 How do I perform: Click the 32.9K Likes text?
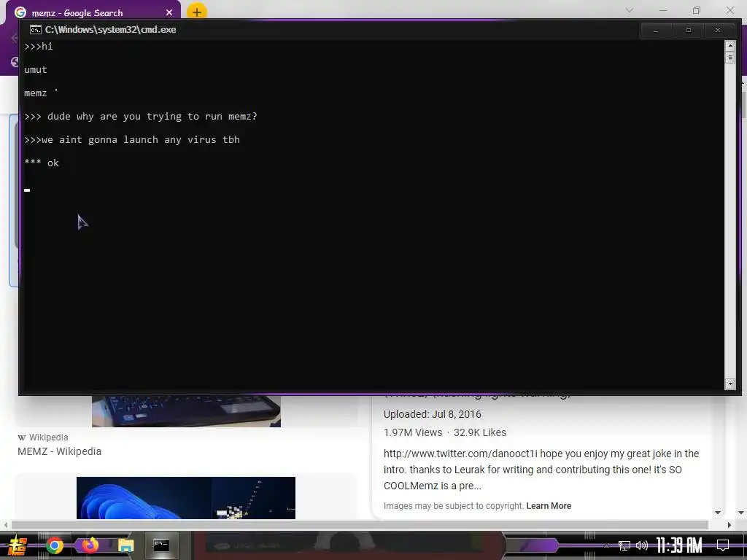point(480,432)
